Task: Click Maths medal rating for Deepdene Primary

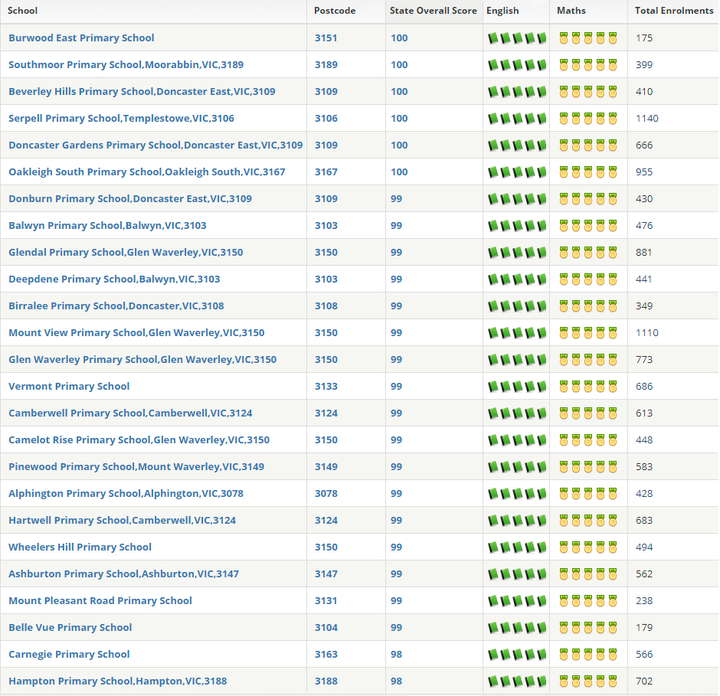Action: click(588, 279)
